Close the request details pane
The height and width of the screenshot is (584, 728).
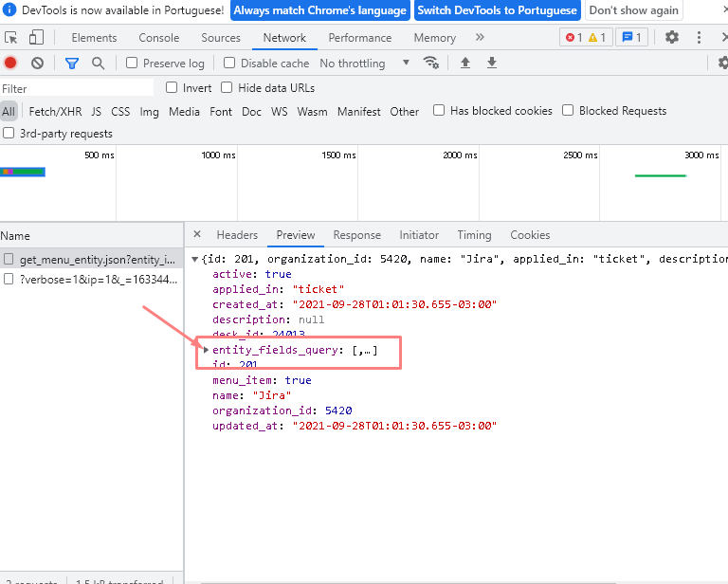pyautogui.click(x=197, y=234)
